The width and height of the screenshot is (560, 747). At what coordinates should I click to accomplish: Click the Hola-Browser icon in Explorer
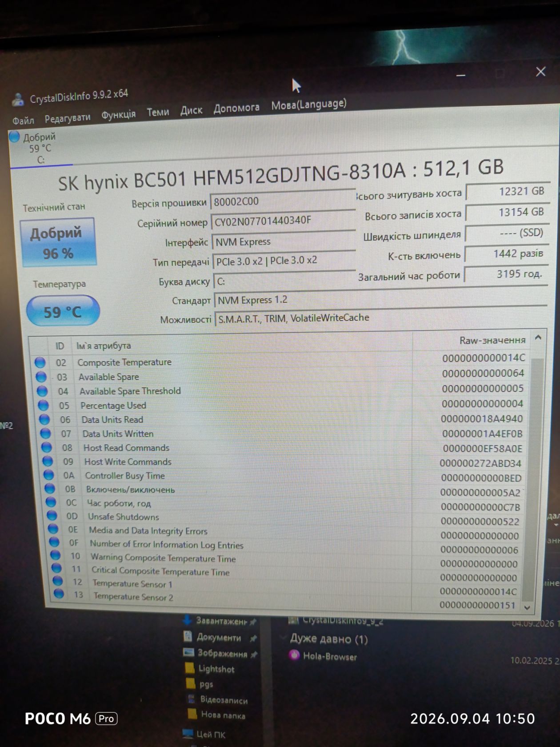click(x=294, y=655)
